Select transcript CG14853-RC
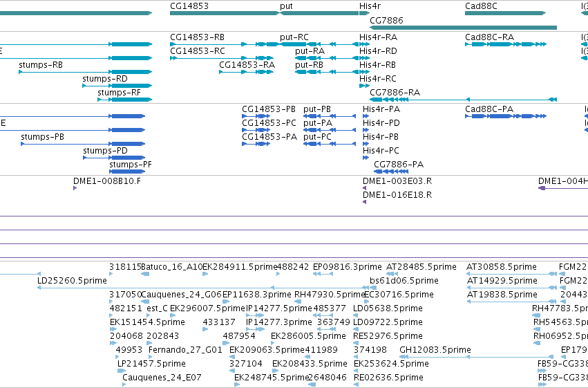The width and height of the screenshot is (588, 388). click(222, 58)
